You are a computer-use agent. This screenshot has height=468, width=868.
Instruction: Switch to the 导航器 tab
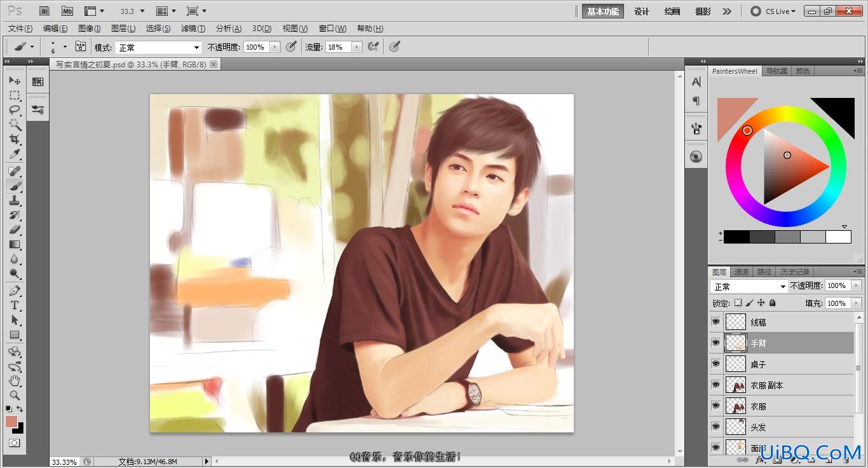(776, 71)
